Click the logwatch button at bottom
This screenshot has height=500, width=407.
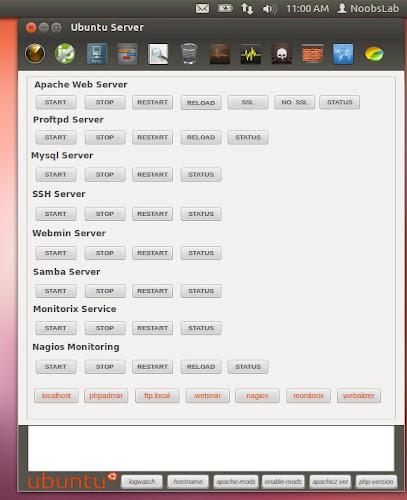click(x=142, y=482)
